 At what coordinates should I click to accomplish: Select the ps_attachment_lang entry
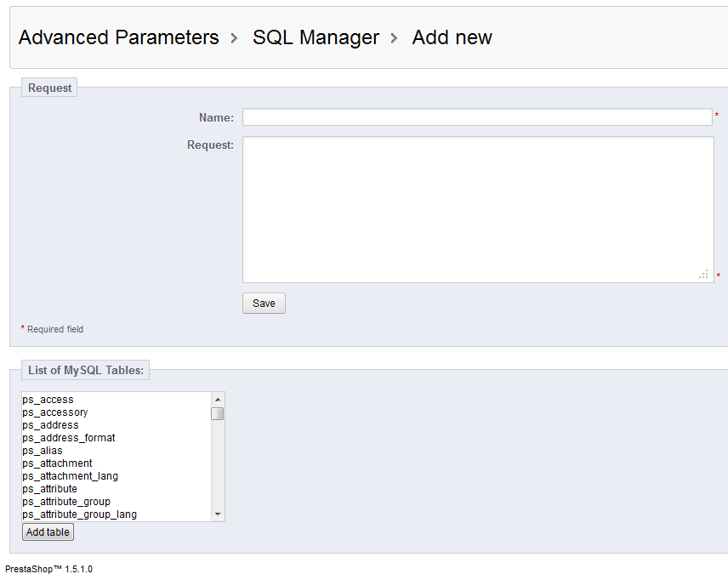[x=70, y=476]
